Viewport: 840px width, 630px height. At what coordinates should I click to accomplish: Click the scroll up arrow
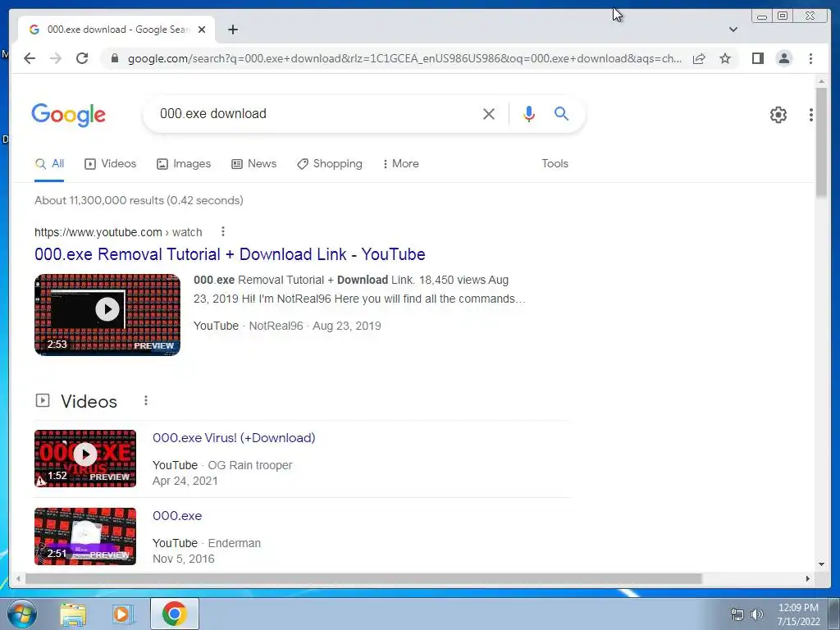click(821, 82)
